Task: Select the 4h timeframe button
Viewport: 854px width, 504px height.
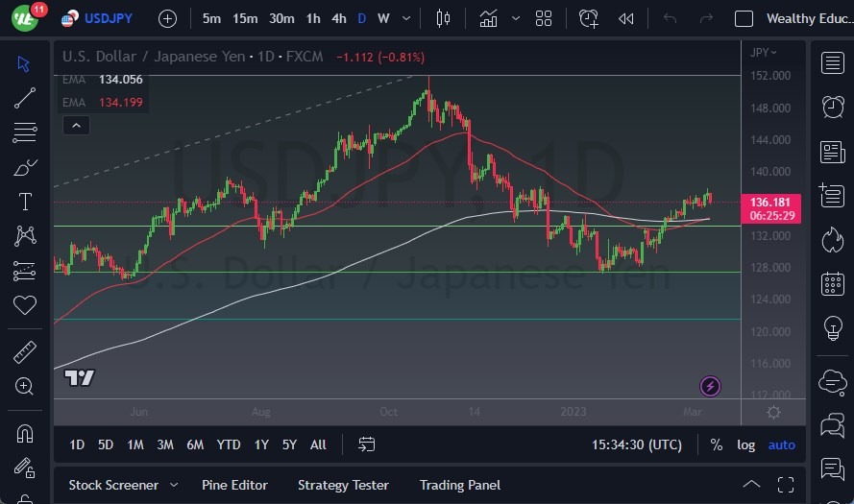Action: tap(338, 18)
